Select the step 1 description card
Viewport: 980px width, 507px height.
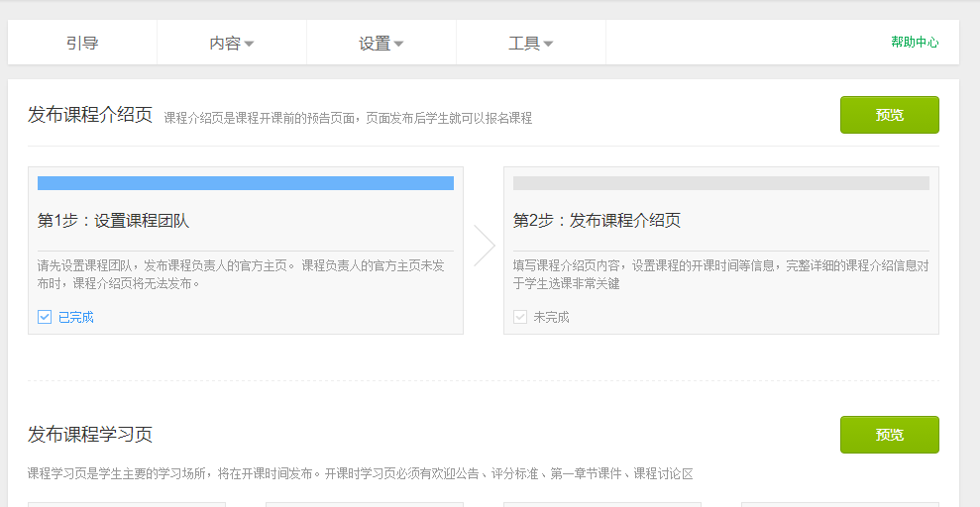(x=246, y=251)
